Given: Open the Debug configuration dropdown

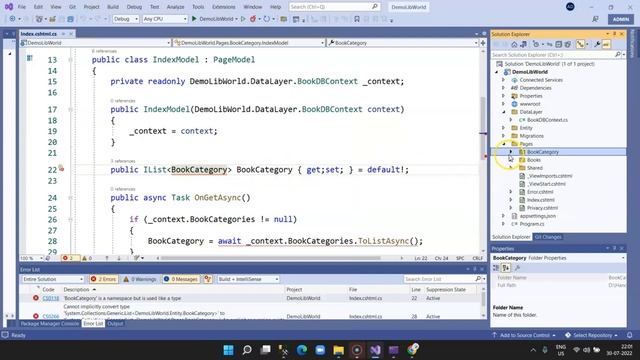Looking at the screenshot, I should (x=126, y=19).
